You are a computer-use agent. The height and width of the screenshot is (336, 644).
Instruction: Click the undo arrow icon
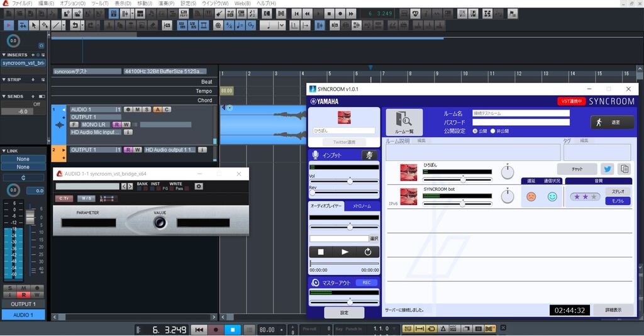tap(75, 25)
